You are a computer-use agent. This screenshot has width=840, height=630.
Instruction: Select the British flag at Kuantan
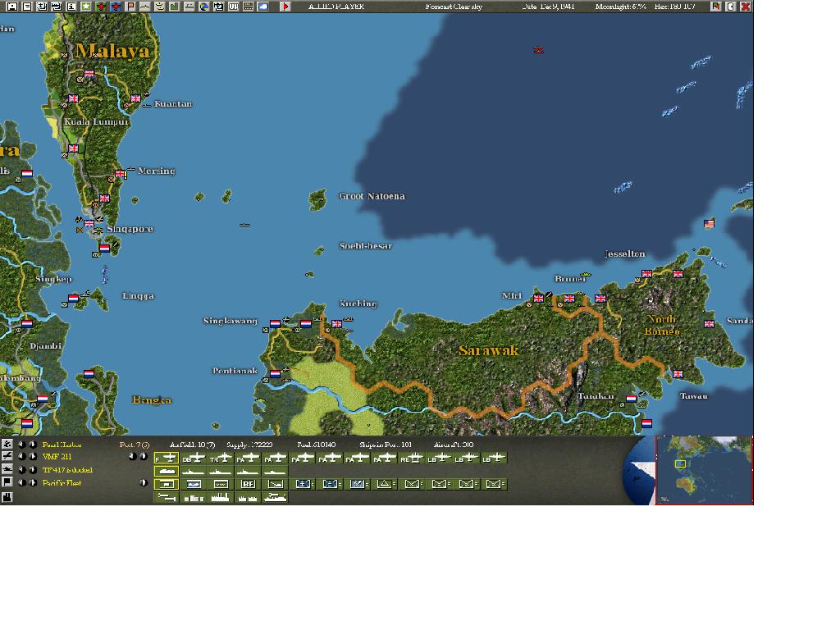point(135,98)
